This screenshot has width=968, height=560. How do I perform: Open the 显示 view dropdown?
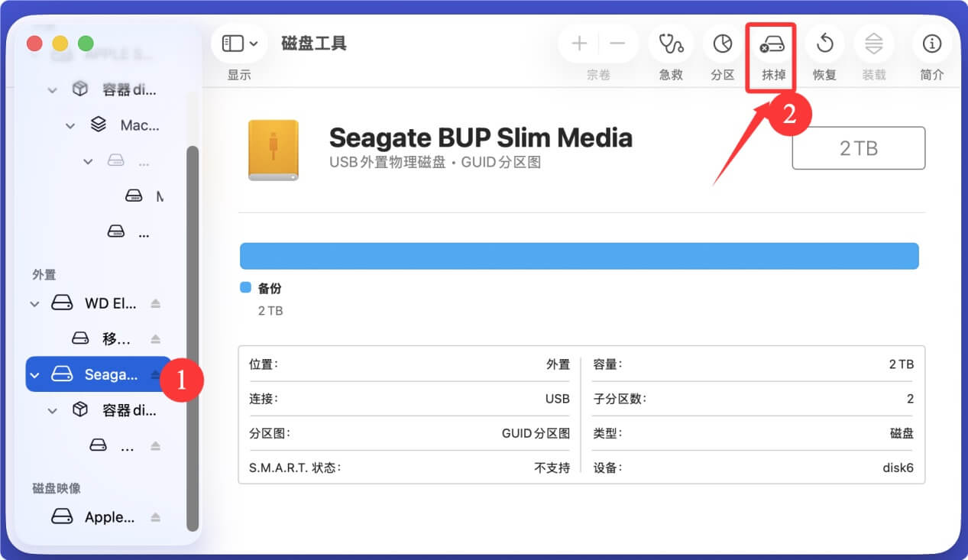tap(254, 43)
